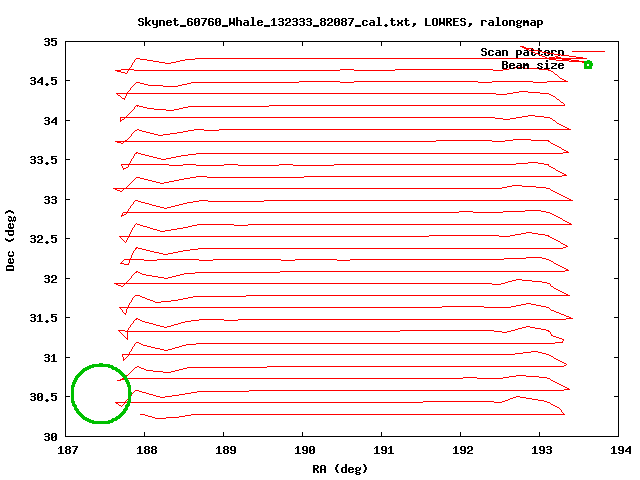Click the RA axis tick label 191

click(384, 450)
